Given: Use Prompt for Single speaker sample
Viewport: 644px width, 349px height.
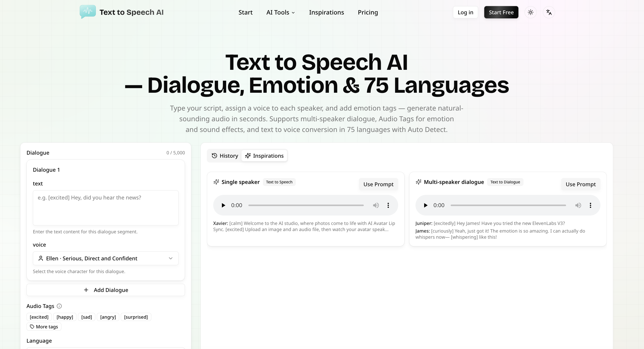Looking at the screenshot, I should tap(378, 184).
